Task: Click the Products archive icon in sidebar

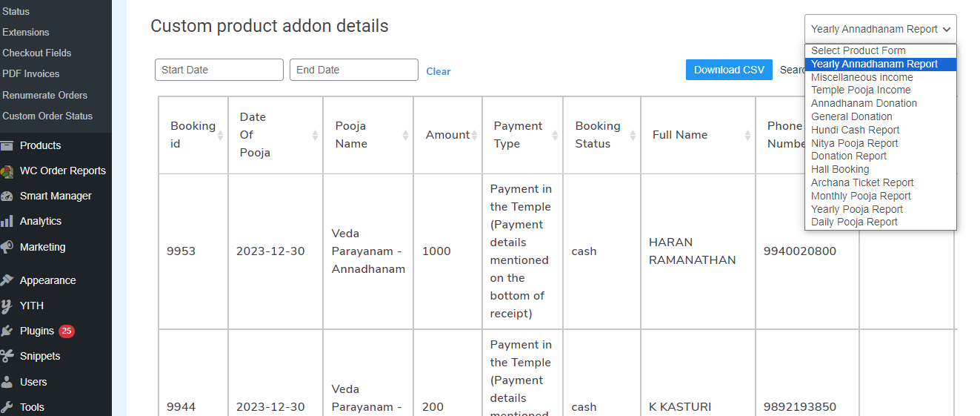Action: click(7, 145)
